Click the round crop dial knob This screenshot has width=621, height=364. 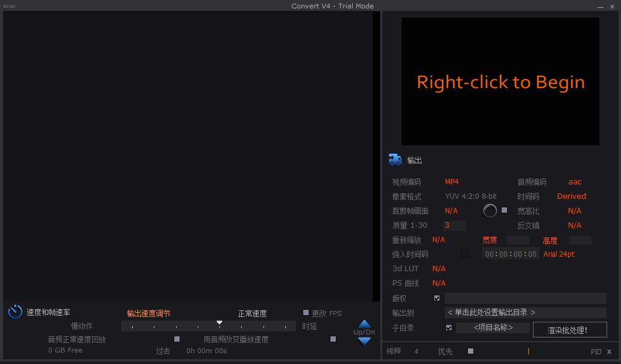[x=490, y=210]
